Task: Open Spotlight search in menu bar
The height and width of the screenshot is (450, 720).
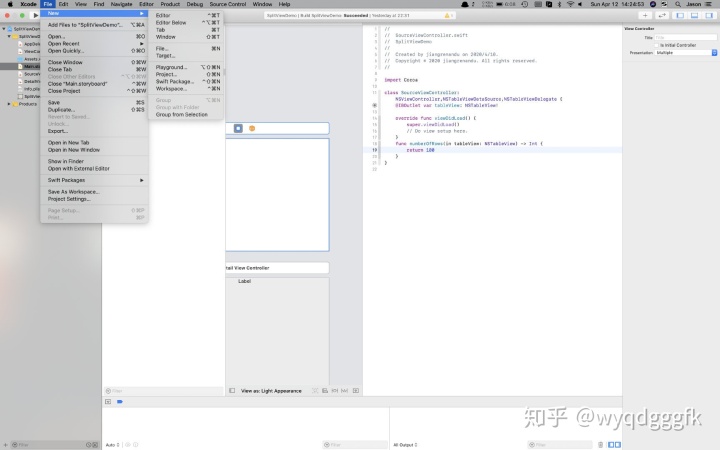Action: tap(678, 4)
